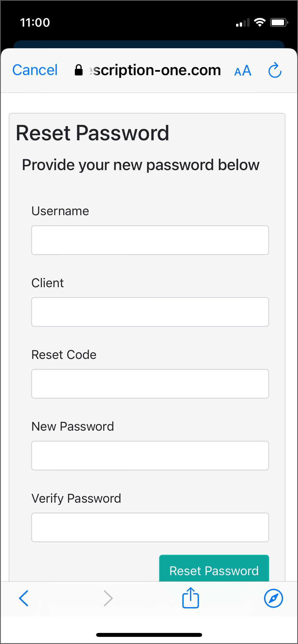Tap the New Password input box

pos(150,455)
